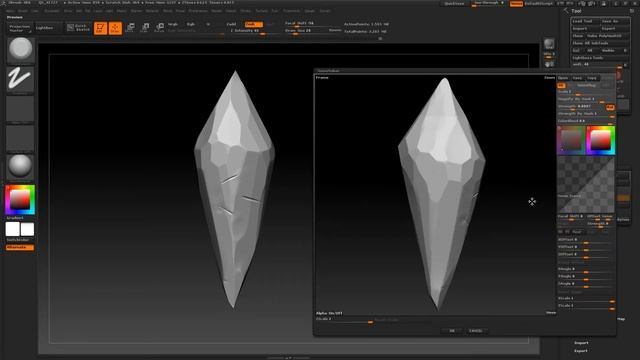Open Lightbox Tools in Tool panel
Viewport: 640px width, 360px height.
tap(600, 58)
